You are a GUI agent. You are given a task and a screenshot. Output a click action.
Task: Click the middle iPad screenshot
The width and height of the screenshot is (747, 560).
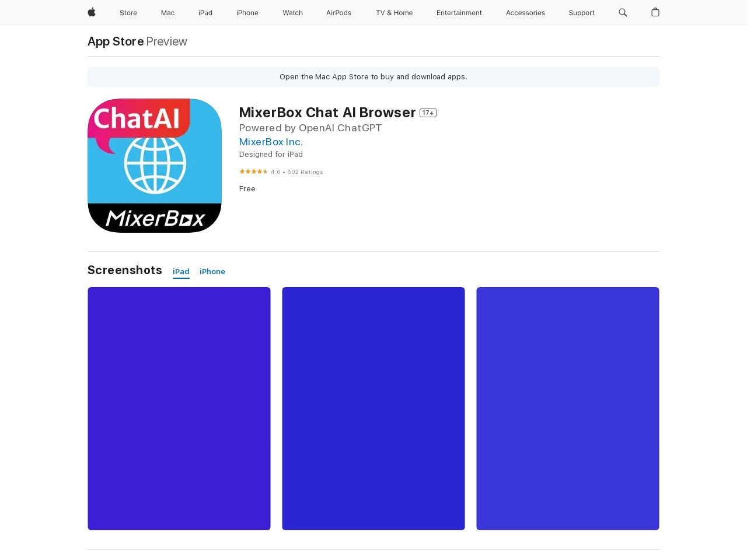tap(373, 408)
